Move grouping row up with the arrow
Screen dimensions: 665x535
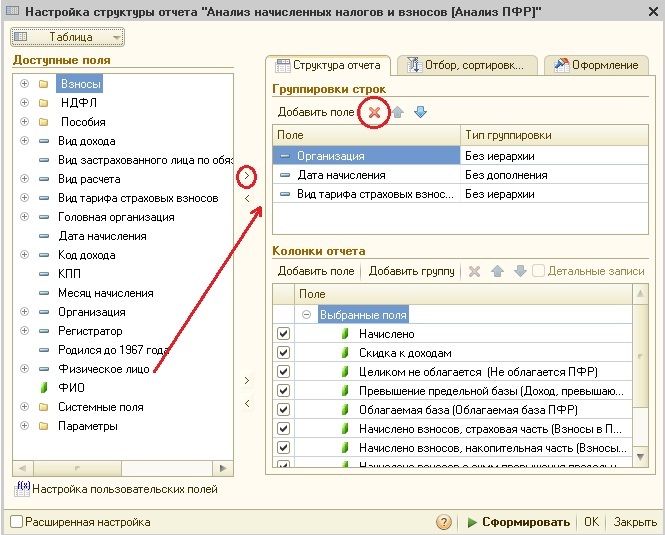(397, 112)
